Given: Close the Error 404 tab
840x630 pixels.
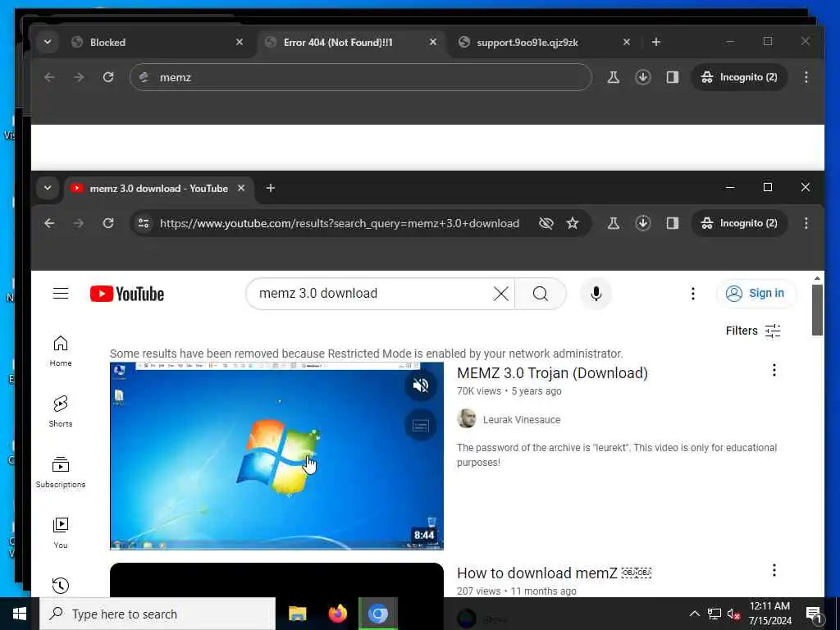Looking at the screenshot, I should [x=433, y=42].
